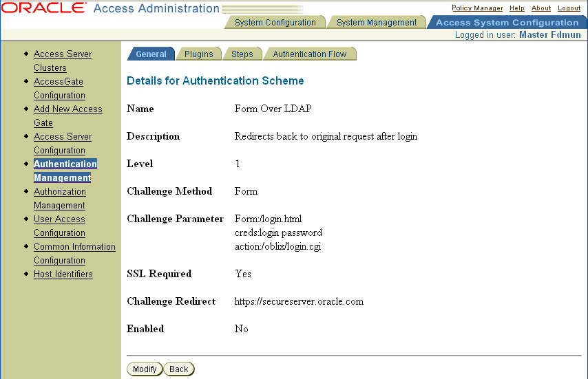Open Access Server Configuration link
The height and width of the screenshot is (379, 588).
click(63, 143)
